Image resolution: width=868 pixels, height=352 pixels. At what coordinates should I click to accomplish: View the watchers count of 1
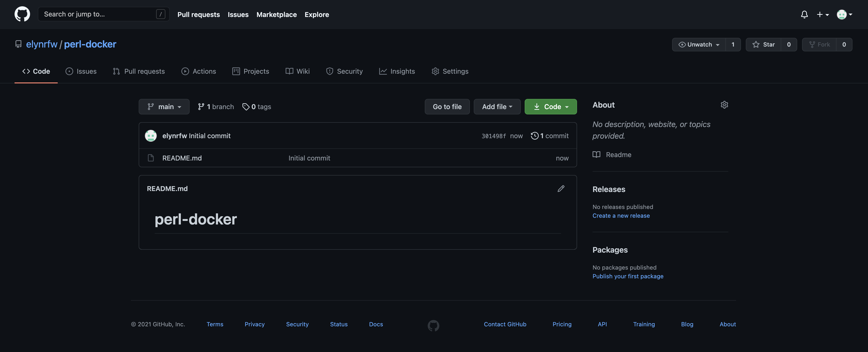pos(733,44)
